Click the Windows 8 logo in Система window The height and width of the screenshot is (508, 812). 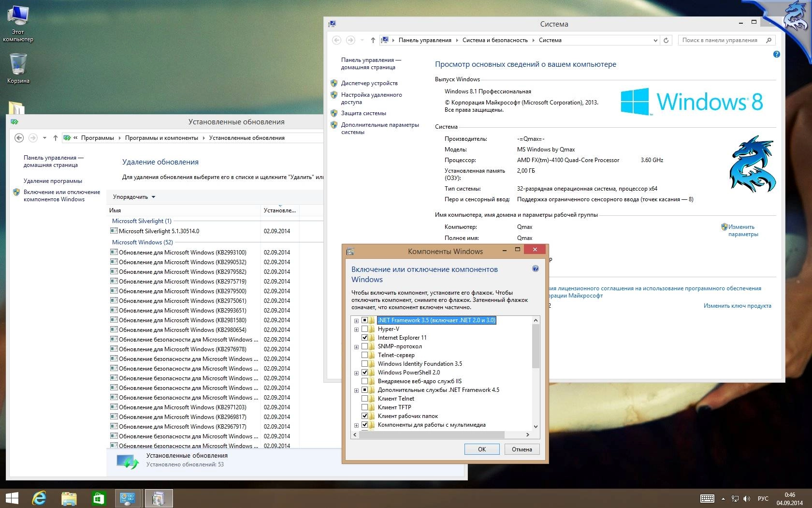coord(692,102)
